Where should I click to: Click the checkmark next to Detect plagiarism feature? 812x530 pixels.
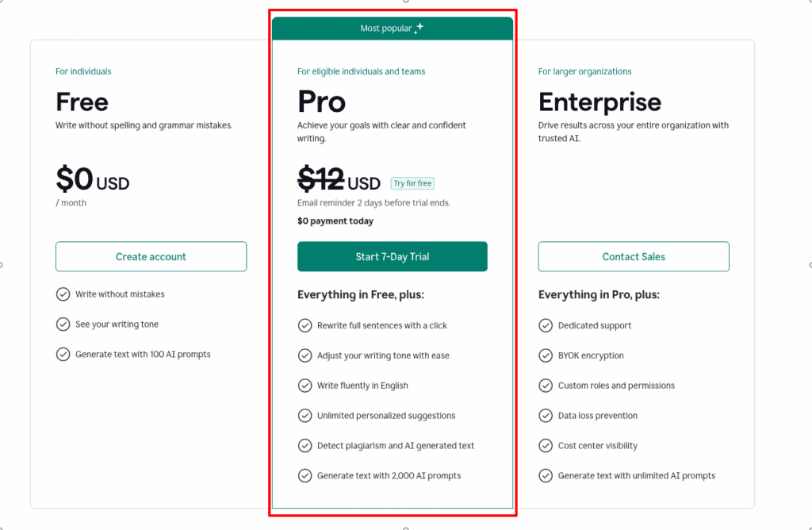point(305,446)
